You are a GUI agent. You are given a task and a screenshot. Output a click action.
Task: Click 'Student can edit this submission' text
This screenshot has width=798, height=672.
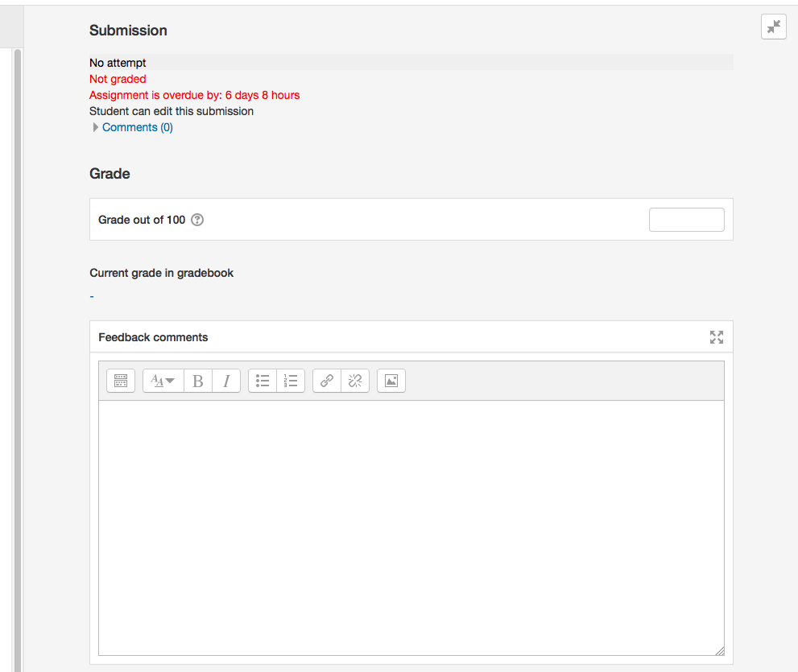[x=172, y=111]
